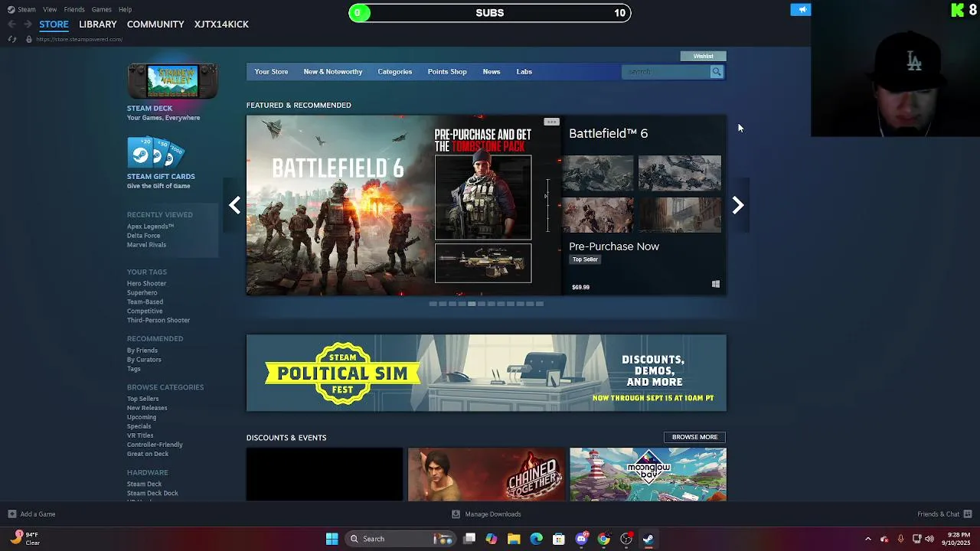The height and width of the screenshot is (551, 980).
Task: Open Apex Legends recently viewed link
Action: (x=150, y=227)
